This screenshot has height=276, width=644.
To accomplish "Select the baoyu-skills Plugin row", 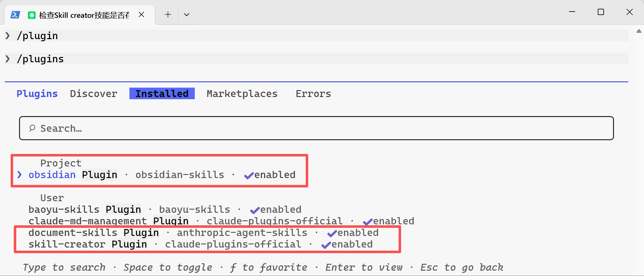I will point(165,209).
